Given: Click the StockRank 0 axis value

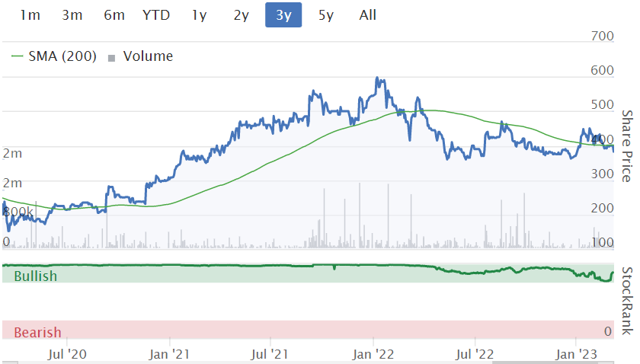Looking at the screenshot, I should [608, 331].
